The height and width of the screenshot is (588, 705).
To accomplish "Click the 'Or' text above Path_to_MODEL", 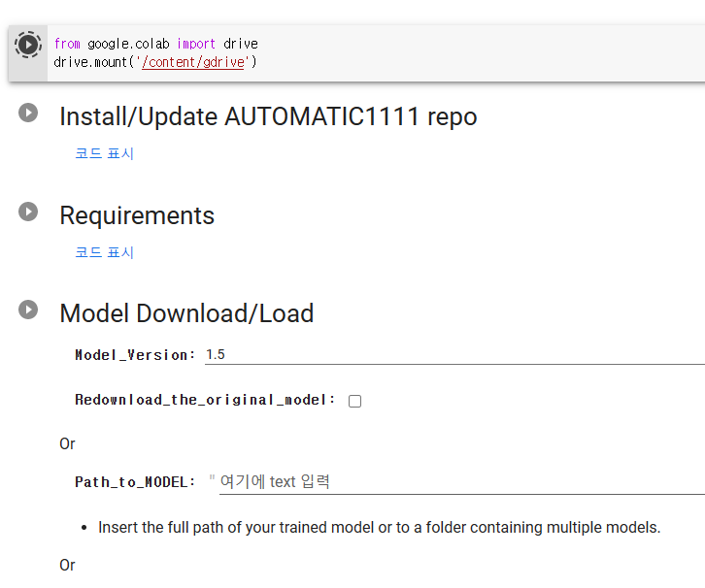I will 67,444.
